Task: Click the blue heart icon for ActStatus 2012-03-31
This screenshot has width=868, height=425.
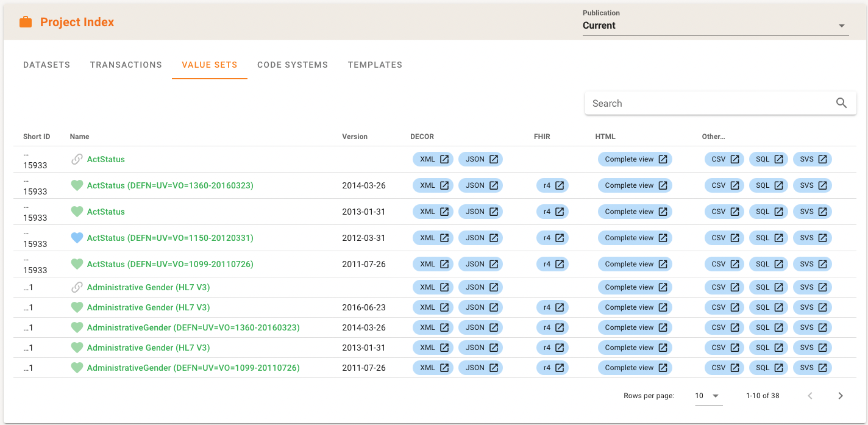Action: pos(77,238)
